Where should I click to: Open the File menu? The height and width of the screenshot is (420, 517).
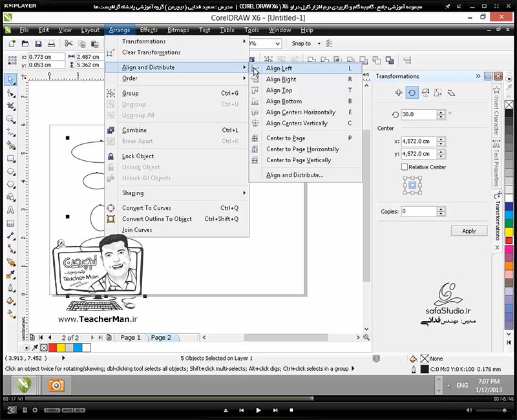tap(24, 30)
